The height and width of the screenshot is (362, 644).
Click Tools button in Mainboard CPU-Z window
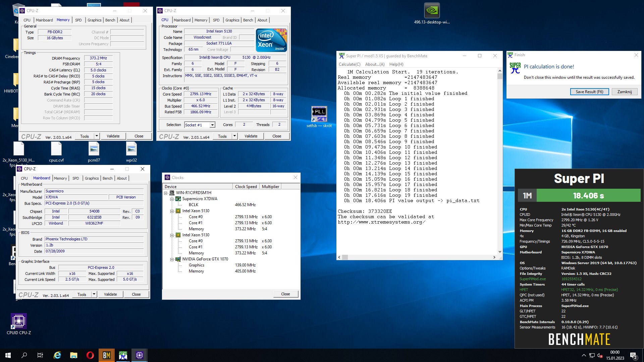pyautogui.click(x=82, y=294)
